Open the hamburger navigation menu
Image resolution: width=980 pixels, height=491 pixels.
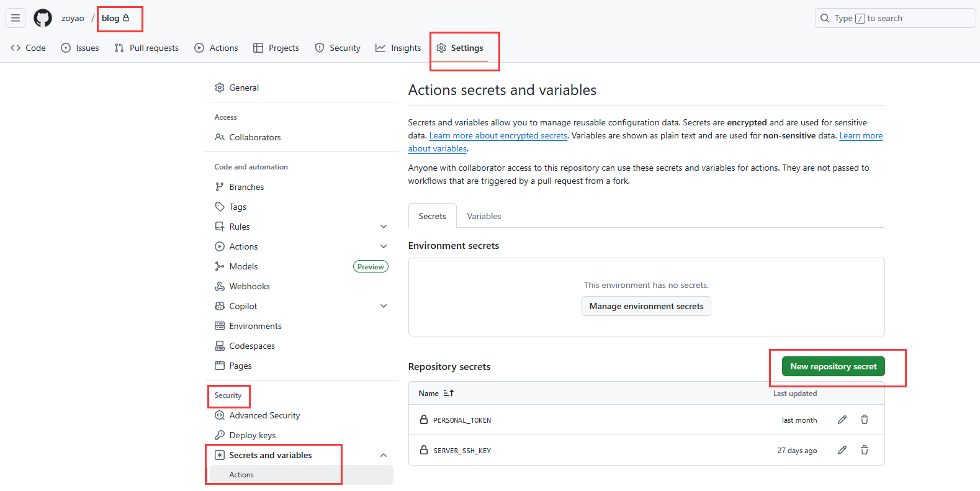16,18
